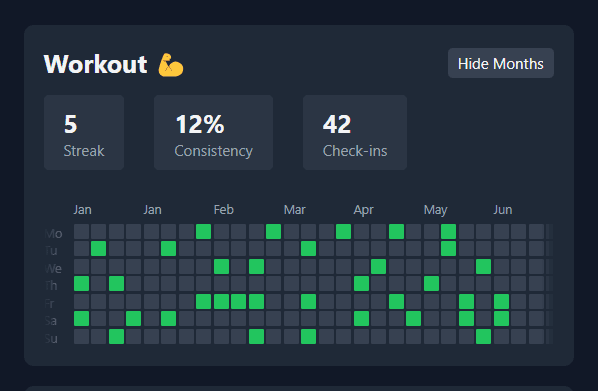
Task: Open the 12% Consistency stat card
Action: point(213,132)
